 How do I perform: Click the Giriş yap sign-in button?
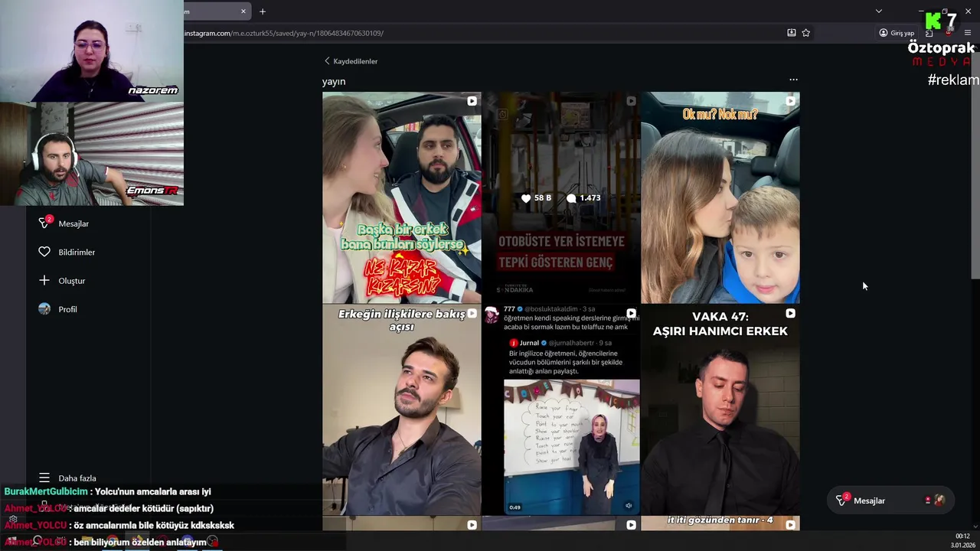click(897, 33)
